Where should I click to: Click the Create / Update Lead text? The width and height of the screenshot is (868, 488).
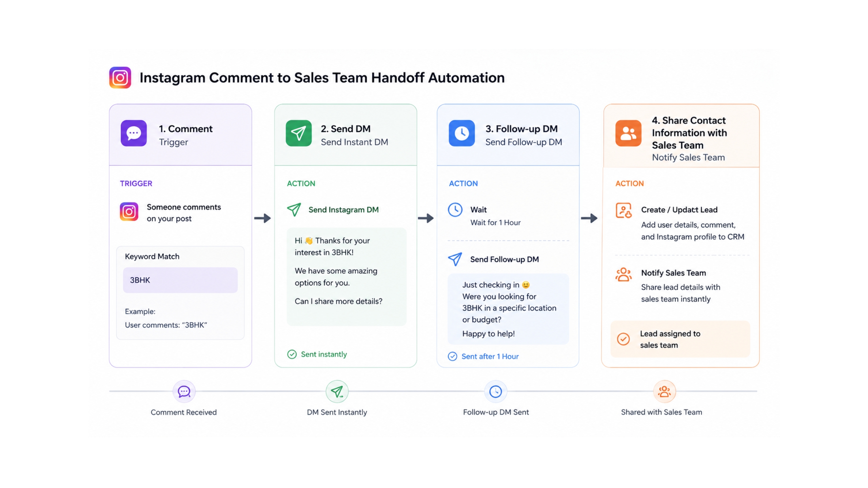(x=679, y=210)
